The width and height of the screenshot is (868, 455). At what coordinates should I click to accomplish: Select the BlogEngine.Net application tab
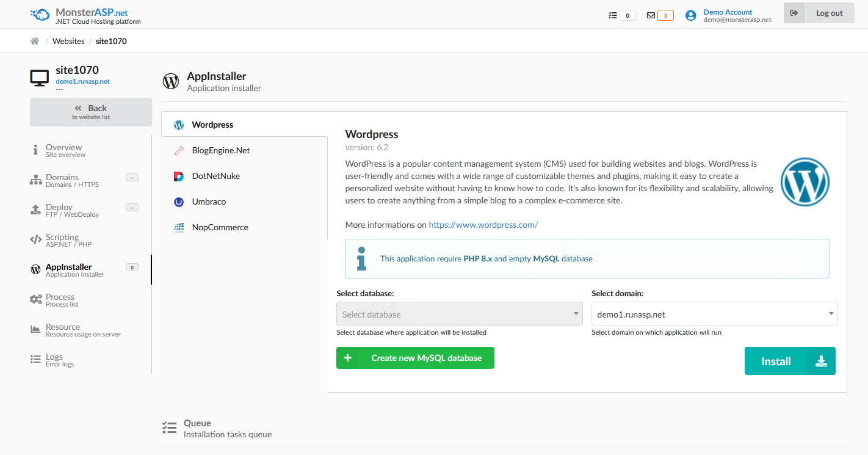[244, 150]
